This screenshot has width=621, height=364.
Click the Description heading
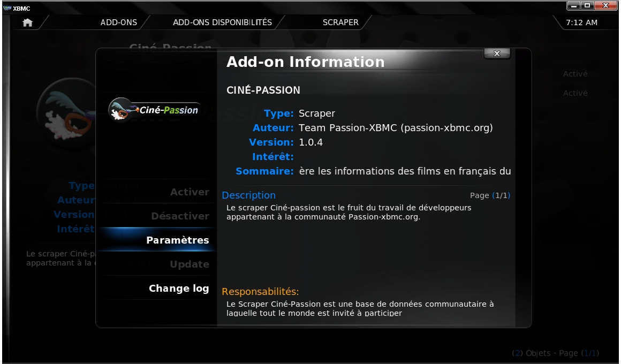pyautogui.click(x=249, y=195)
